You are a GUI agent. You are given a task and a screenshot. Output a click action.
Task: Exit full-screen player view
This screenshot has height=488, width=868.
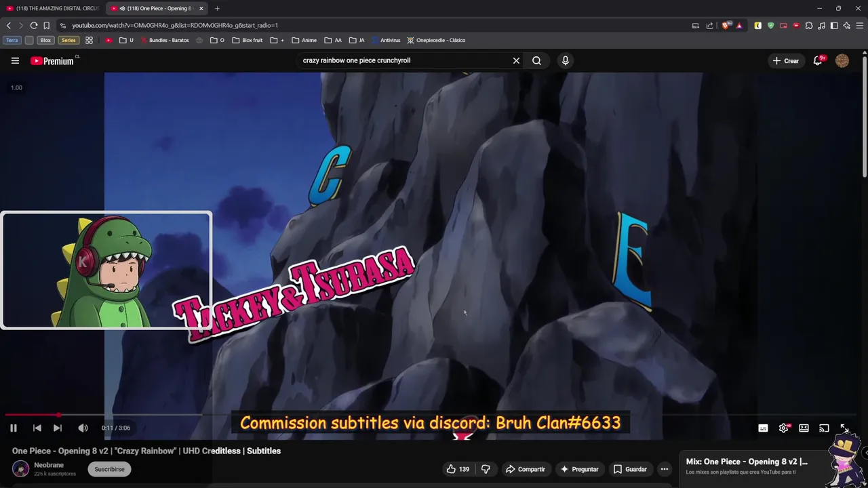(844, 428)
